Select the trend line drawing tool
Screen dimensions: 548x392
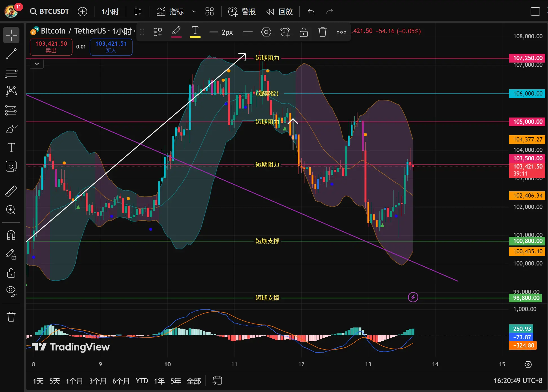pos(11,54)
